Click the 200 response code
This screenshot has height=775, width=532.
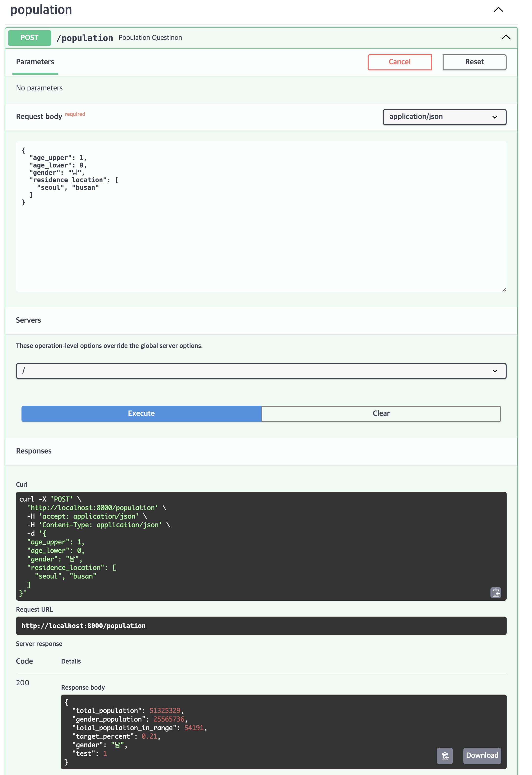(x=23, y=683)
